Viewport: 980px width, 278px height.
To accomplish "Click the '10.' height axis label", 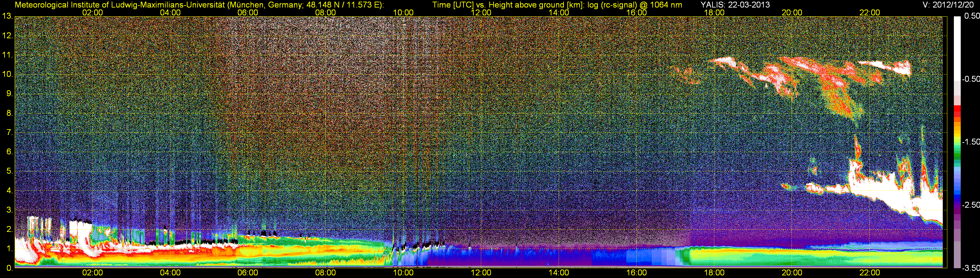I will (7, 74).
